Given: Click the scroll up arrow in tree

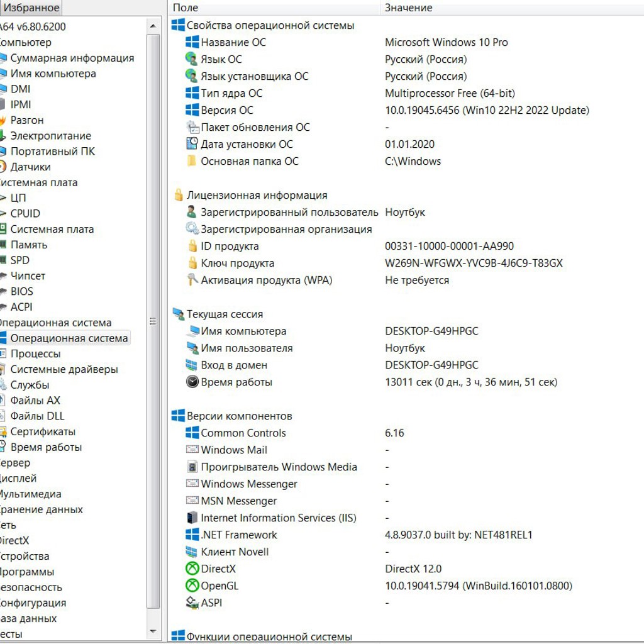Looking at the screenshot, I should click(153, 26).
